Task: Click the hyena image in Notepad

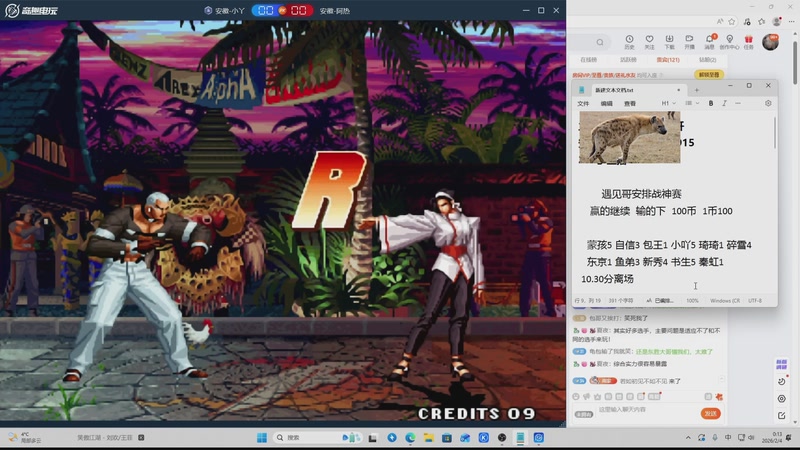Action: pyautogui.click(x=630, y=137)
